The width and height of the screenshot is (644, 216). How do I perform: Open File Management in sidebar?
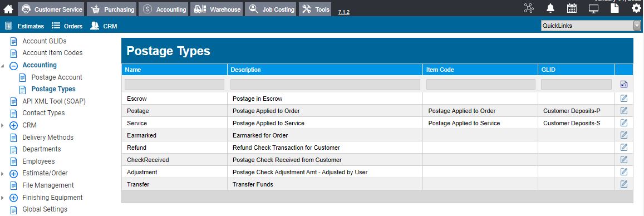point(48,185)
